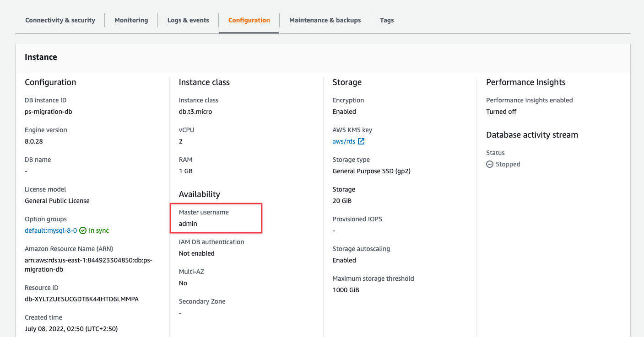Open the aws/rds KMS key link

pos(344,141)
